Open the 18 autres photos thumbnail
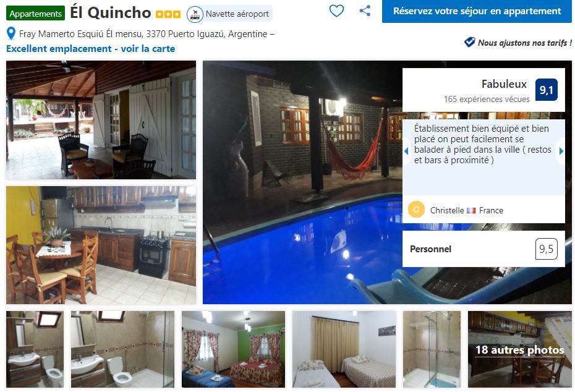575x392 pixels. pos(519,349)
